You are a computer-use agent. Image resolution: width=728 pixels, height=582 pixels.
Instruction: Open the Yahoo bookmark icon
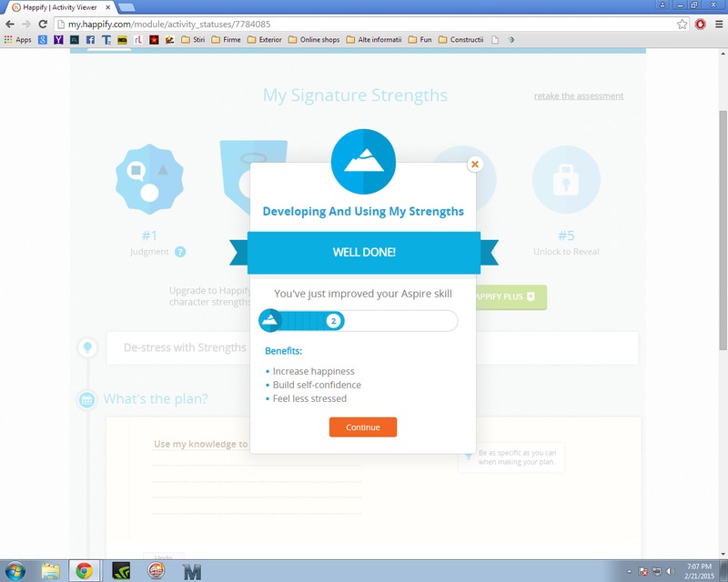(58, 40)
